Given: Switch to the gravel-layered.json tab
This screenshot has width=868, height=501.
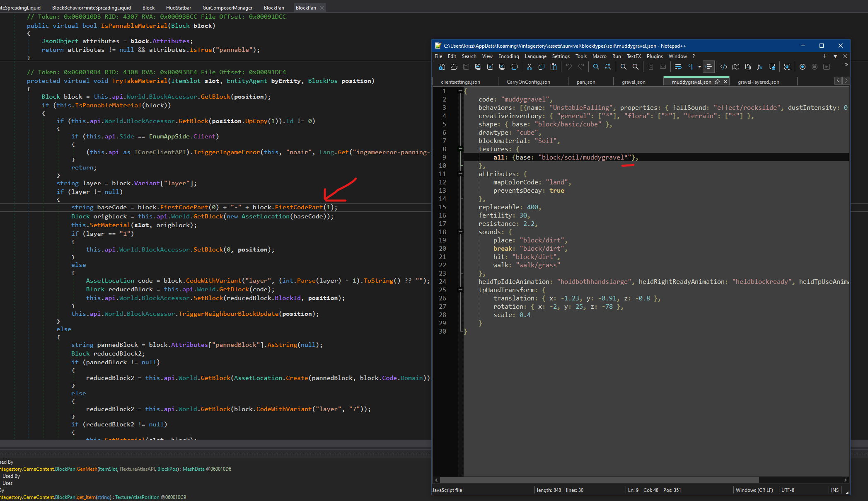Looking at the screenshot, I should (758, 82).
